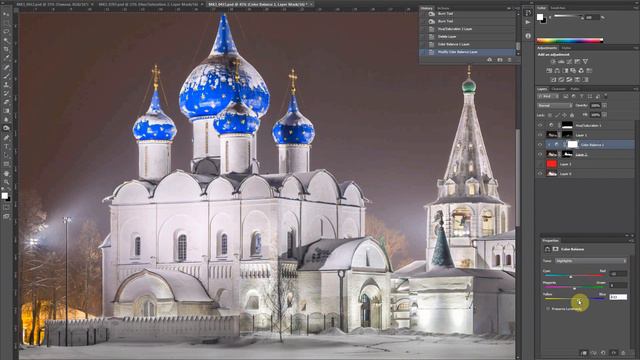Image resolution: width=640 pixels, height=360 pixels.
Task: Toggle adjustment visibility eye in Properties footer
Action: 613,353
